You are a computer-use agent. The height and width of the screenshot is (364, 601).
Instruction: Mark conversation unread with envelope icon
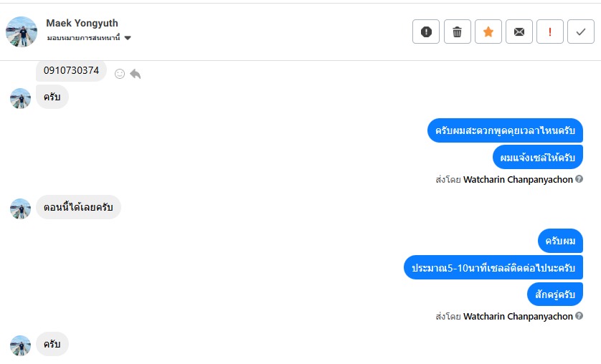point(519,32)
